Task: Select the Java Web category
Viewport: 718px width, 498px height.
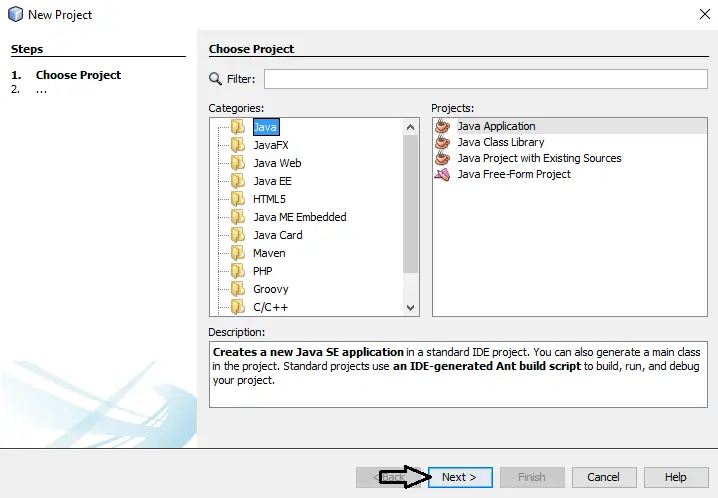Action: (x=277, y=163)
